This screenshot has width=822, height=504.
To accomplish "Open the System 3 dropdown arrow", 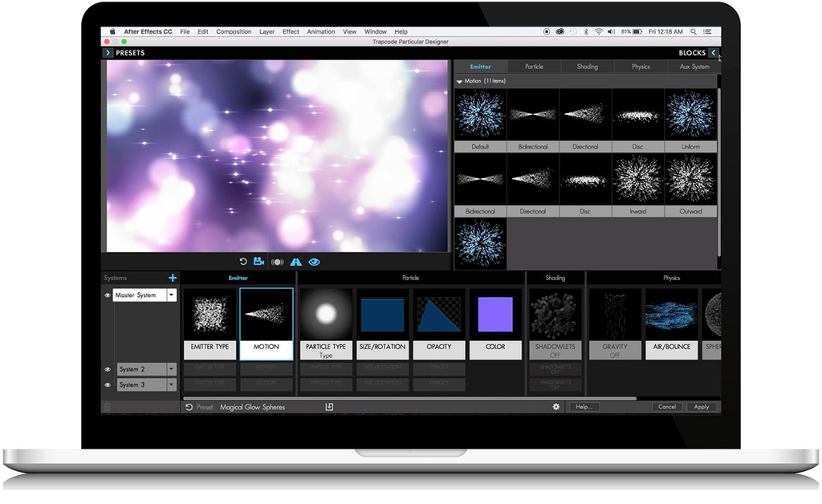I will point(171,385).
